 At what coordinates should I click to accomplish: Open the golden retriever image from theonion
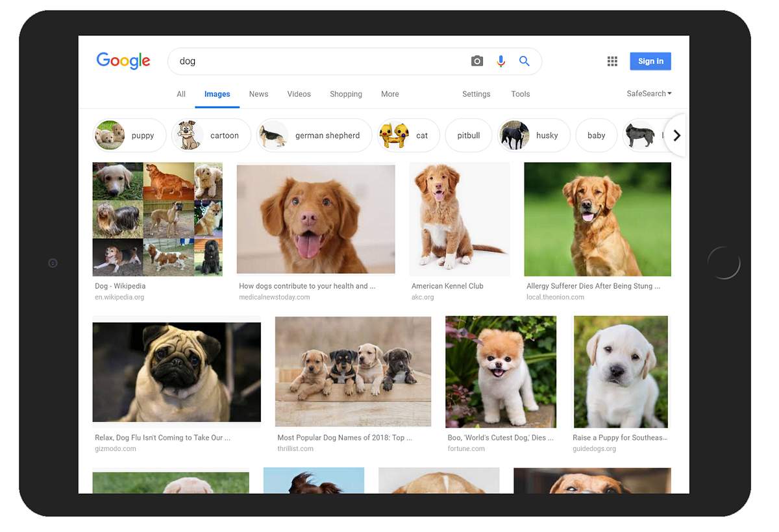coord(598,219)
